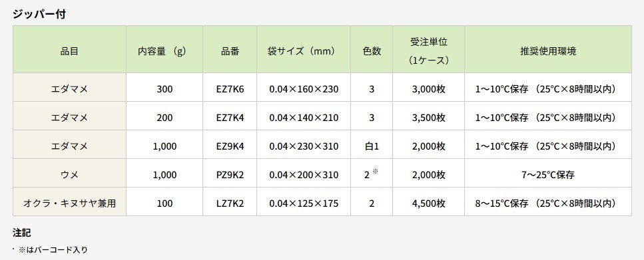This screenshot has width=644, height=260.
Task: Click the ※はバーコード入り note text
Action: (x=53, y=249)
